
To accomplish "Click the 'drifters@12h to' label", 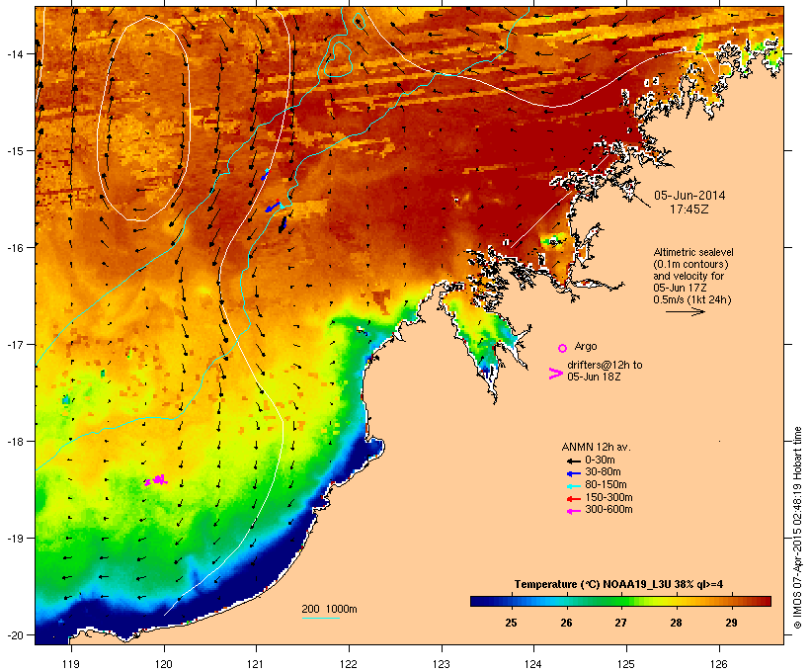I will [x=605, y=365].
